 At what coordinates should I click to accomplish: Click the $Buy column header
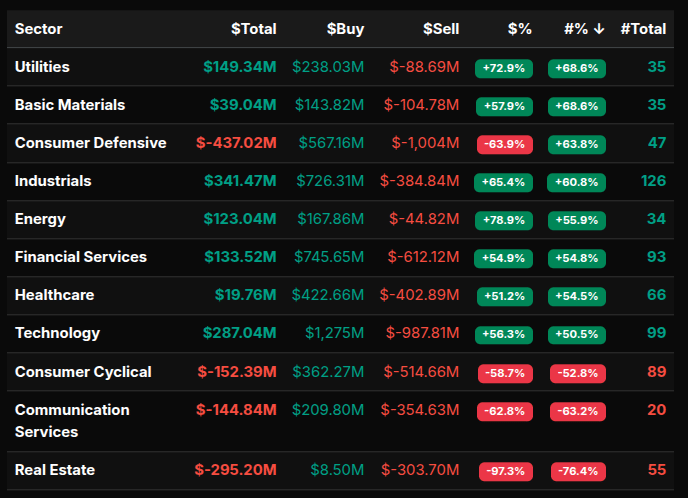click(x=345, y=29)
